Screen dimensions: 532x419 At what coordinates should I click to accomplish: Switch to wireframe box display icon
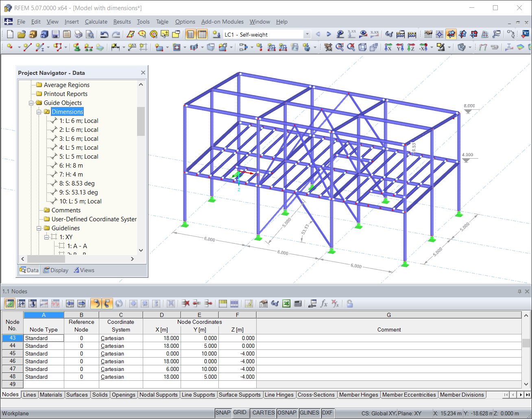pos(362,48)
